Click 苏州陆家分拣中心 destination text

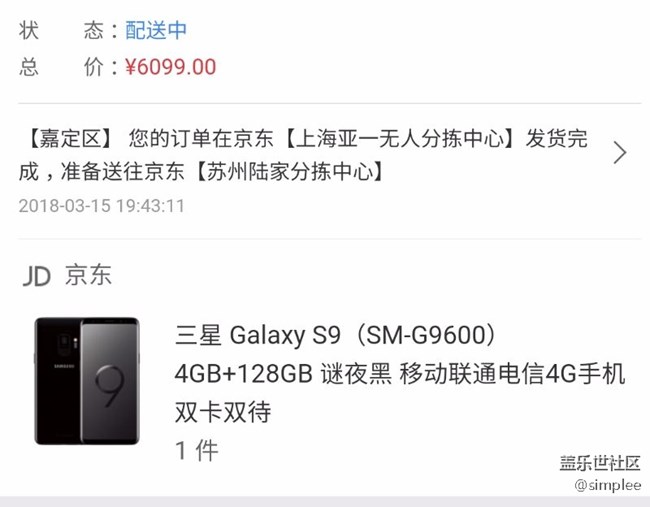[x=289, y=172]
